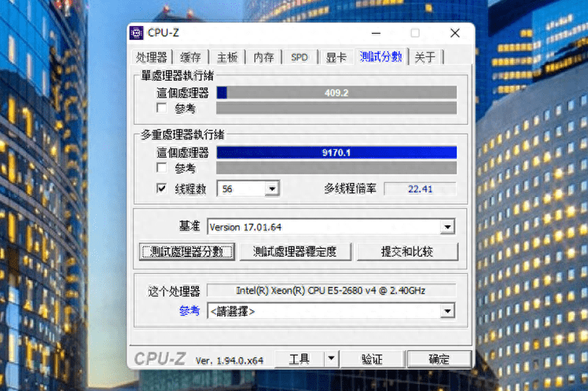Click the blue 參考 link label

(x=189, y=310)
